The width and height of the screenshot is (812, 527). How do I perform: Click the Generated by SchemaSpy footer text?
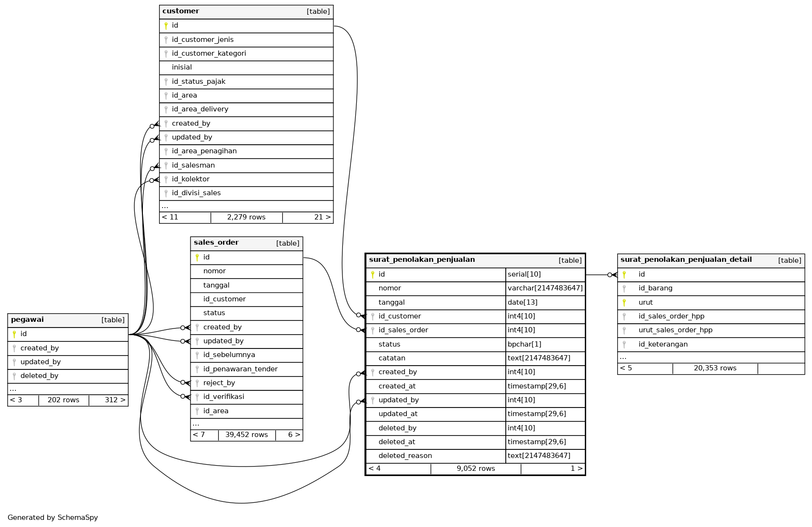[x=53, y=517]
